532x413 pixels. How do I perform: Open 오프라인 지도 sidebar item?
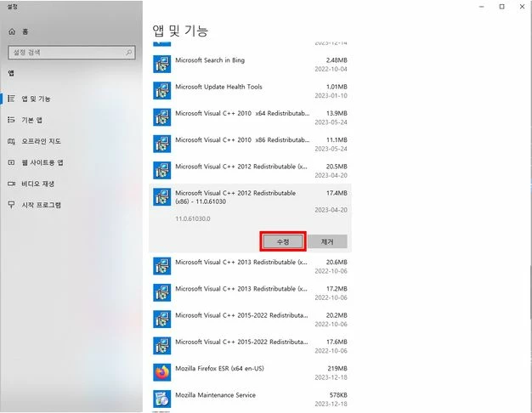pos(71,141)
